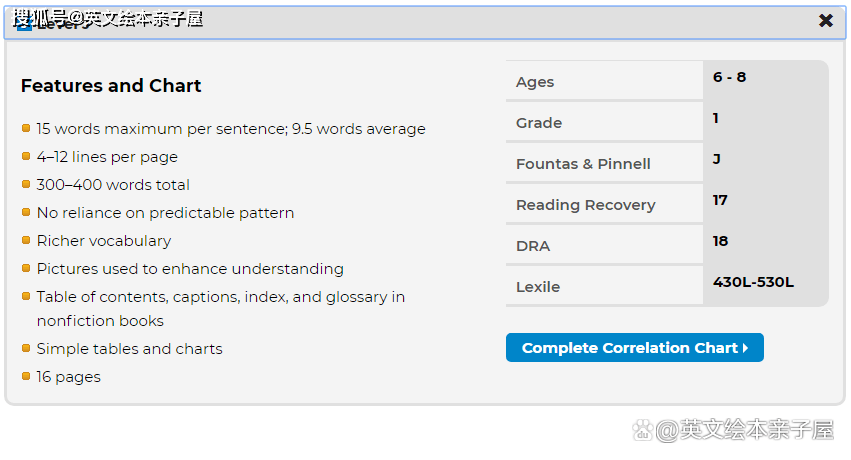Click the bullet beside 15 words maximum
Viewport: 851px width, 460px height.
pyautogui.click(x=26, y=128)
